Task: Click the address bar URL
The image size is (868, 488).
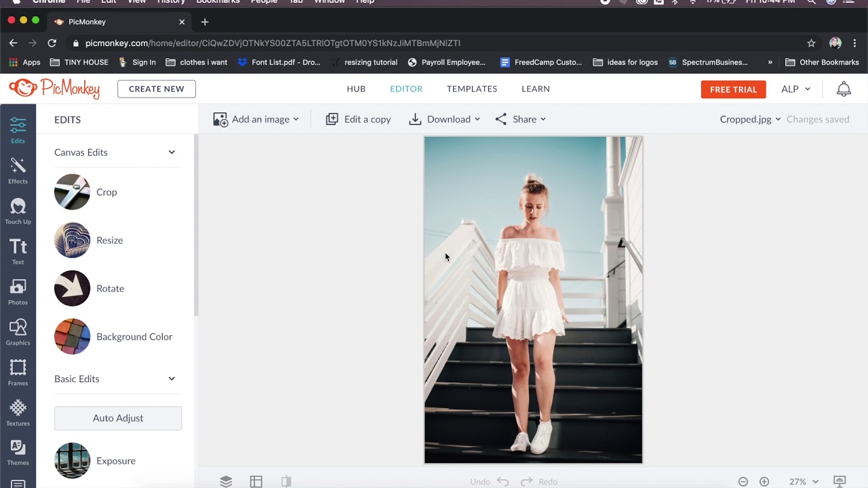Action: click(x=273, y=43)
